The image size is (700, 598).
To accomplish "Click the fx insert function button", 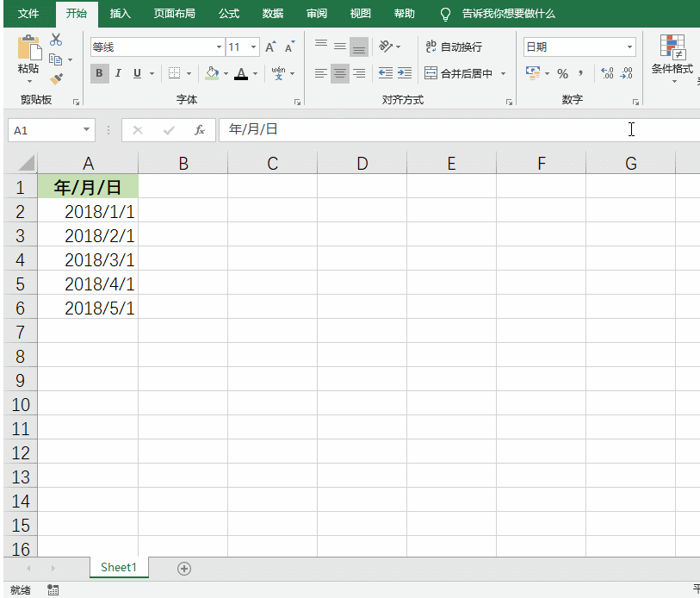I will (x=200, y=130).
